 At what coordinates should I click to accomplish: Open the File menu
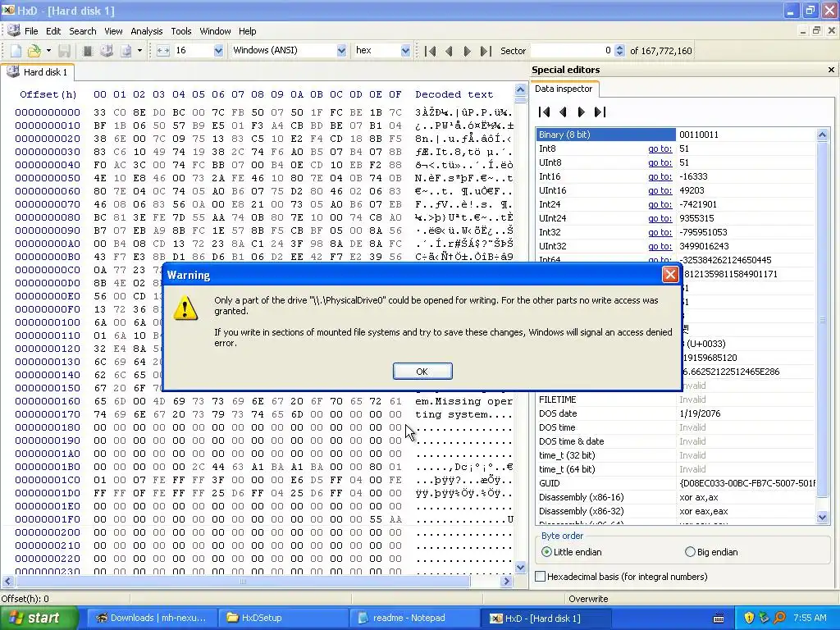pyautogui.click(x=31, y=31)
